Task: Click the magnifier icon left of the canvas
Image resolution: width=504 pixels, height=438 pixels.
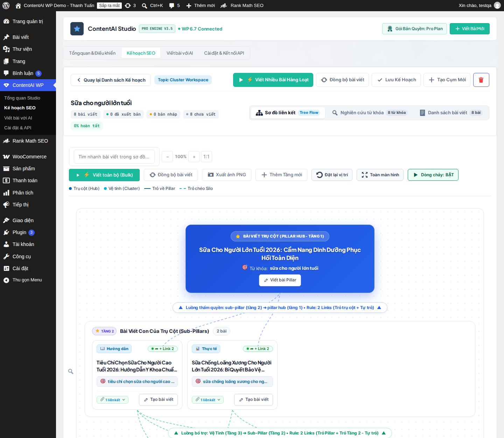Action: pos(71,371)
